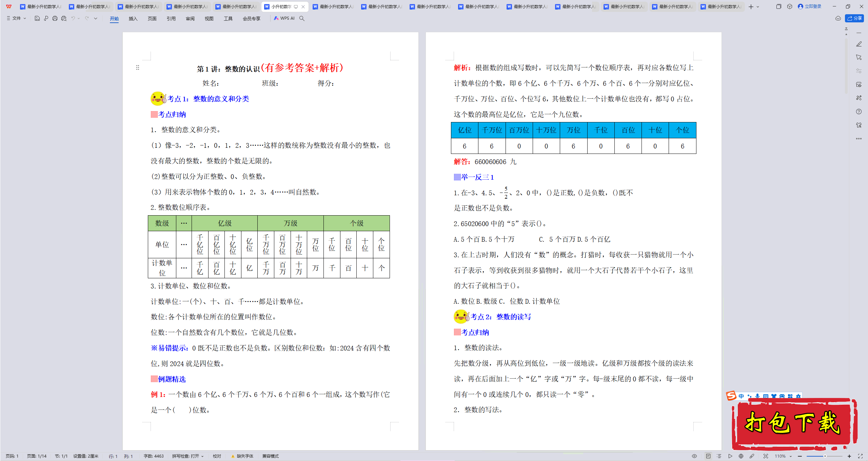Select the cursor selection tool in right sidebar

(859, 57)
